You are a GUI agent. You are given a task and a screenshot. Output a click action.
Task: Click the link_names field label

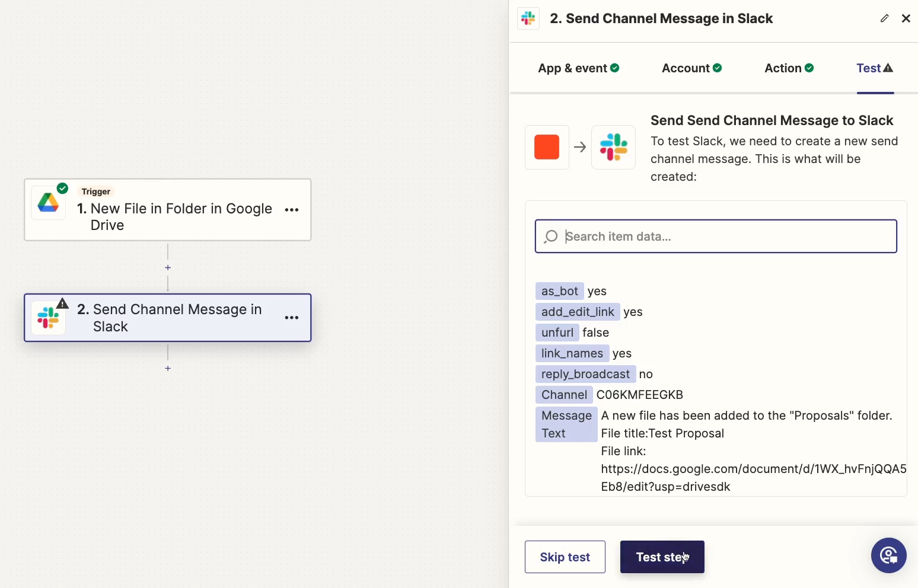pyautogui.click(x=572, y=353)
